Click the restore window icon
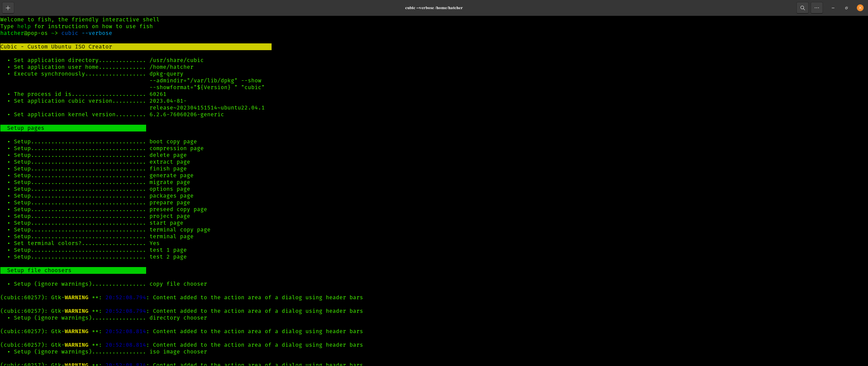Viewport: 868px width, 366px height. click(x=846, y=7)
